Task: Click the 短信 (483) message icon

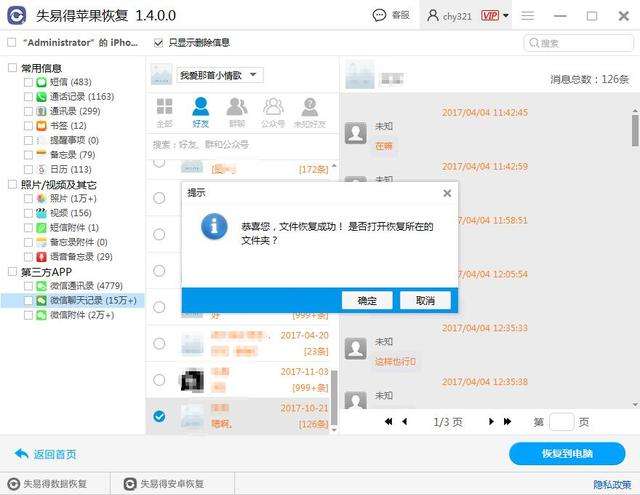Action: click(x=41, y=82)
